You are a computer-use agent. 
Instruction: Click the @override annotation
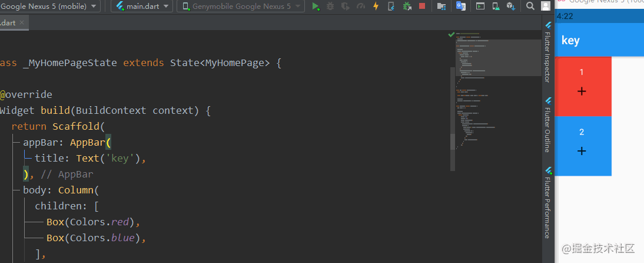[x=26, y=95]
